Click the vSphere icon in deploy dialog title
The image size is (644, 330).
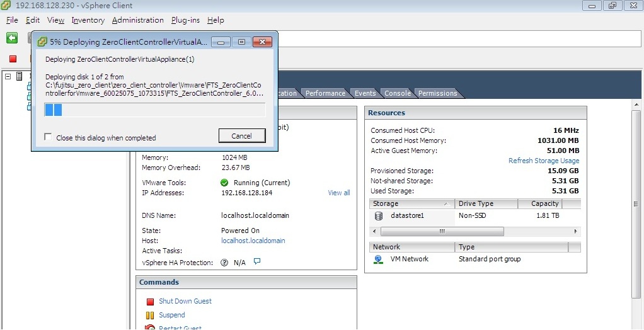pyautogui.click(x=42, y=42)
